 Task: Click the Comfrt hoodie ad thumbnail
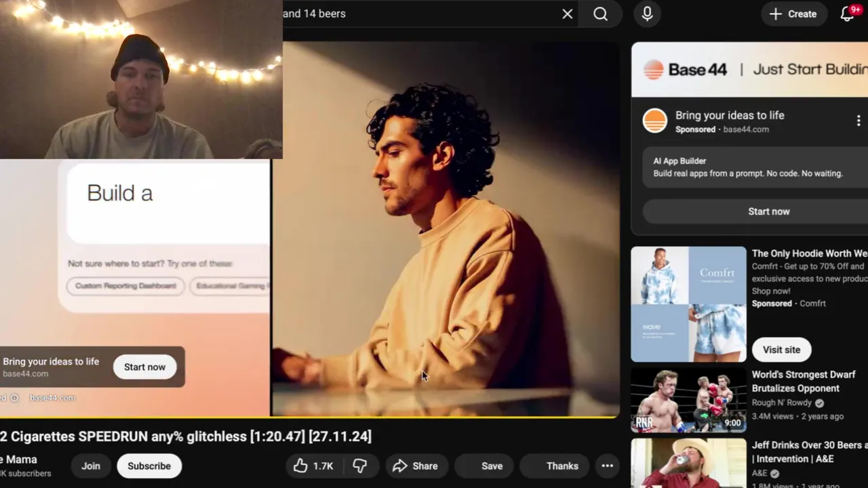click(x=688, y=304)
